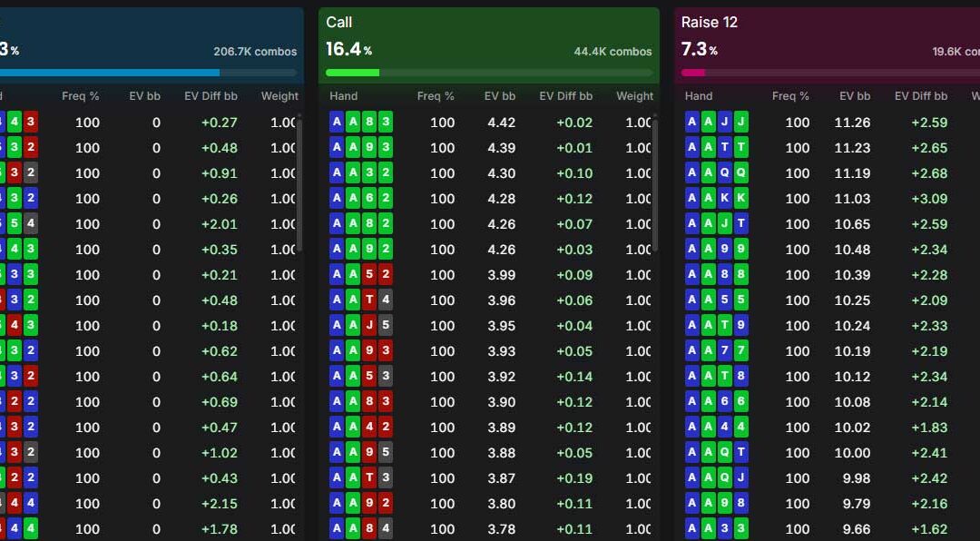Select the AAJJ hand cards in Raise 12

(716, 122)
